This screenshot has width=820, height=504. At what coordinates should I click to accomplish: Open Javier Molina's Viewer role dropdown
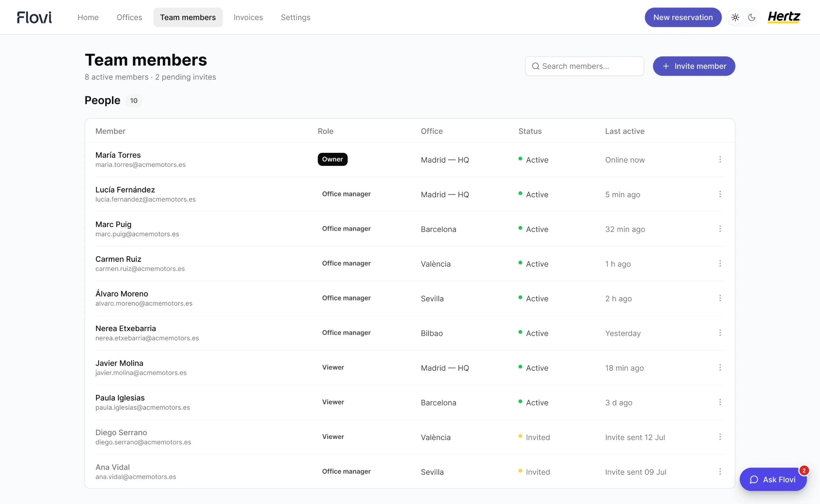pos(333,368)
